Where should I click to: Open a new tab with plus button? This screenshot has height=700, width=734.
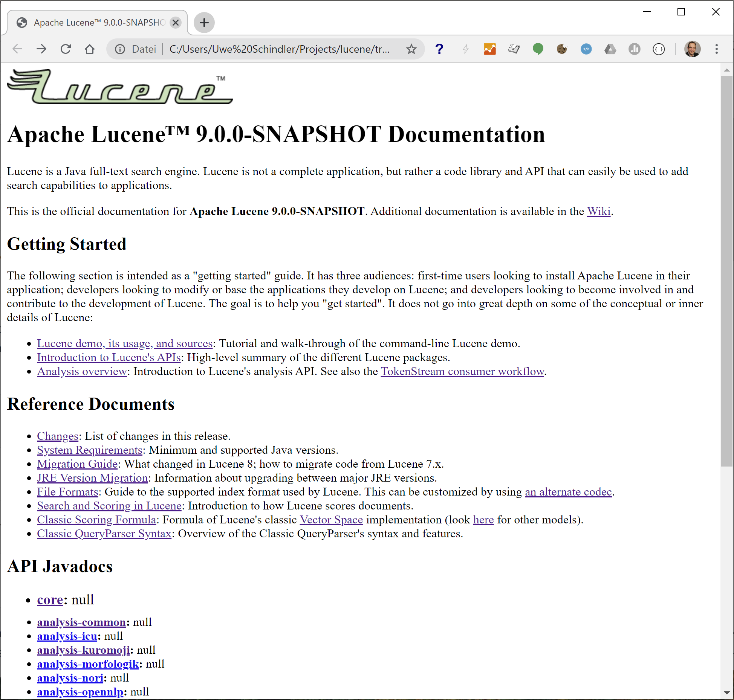pos(204,23)
